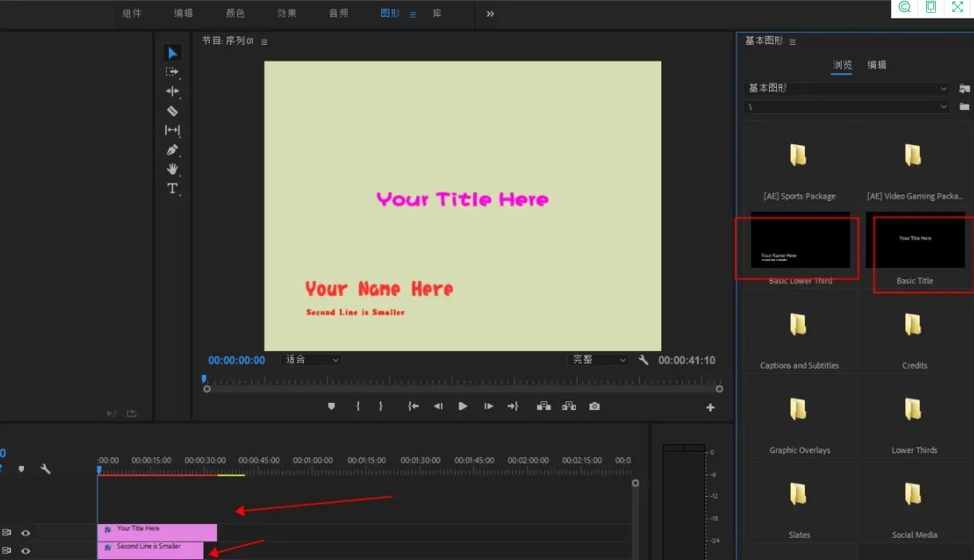Screen dimensions: 974x560
Task: Open Program monitor settings wrench
Action: pyautogui.click(x=644, y=360)
